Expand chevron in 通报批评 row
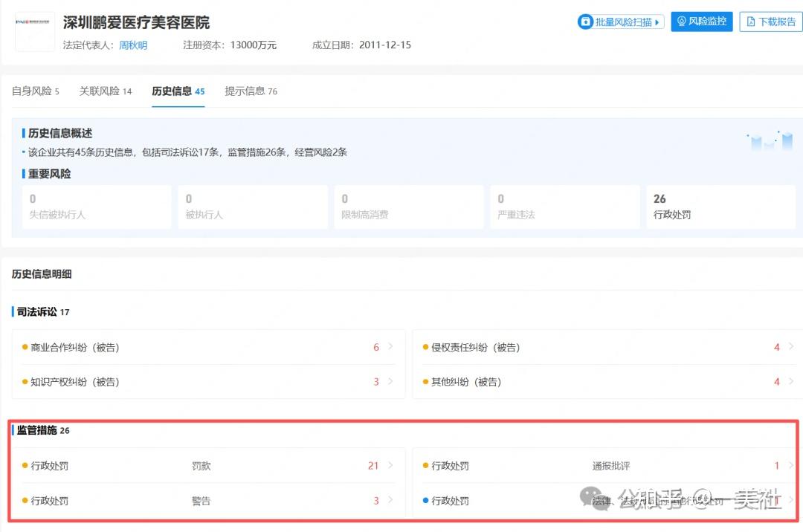 (791, 465)
